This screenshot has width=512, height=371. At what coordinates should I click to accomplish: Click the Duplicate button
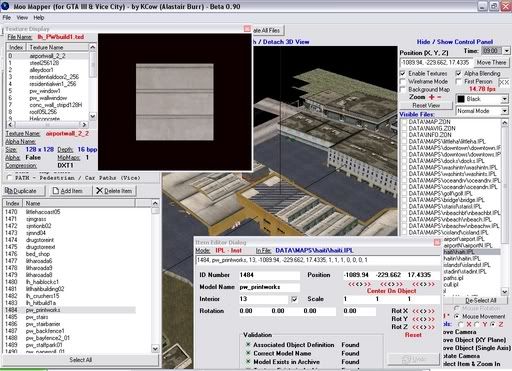(x=24, y=191)
